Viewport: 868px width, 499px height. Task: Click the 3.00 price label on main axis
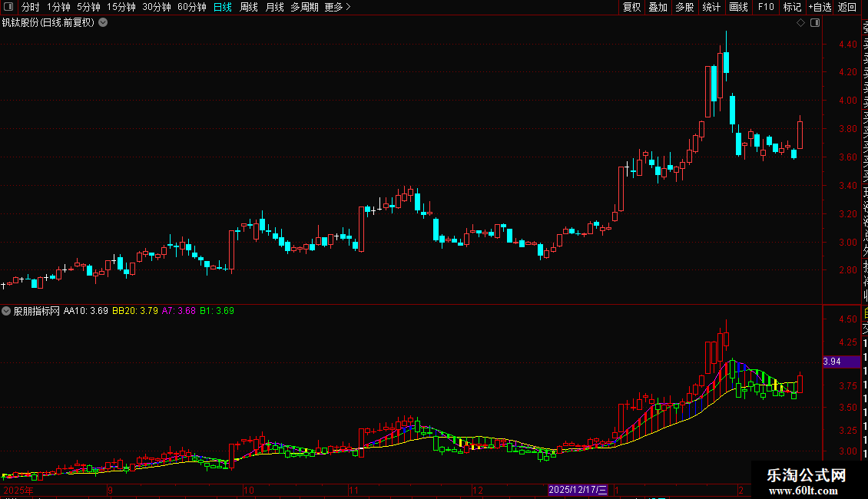[x=847, y=243]
